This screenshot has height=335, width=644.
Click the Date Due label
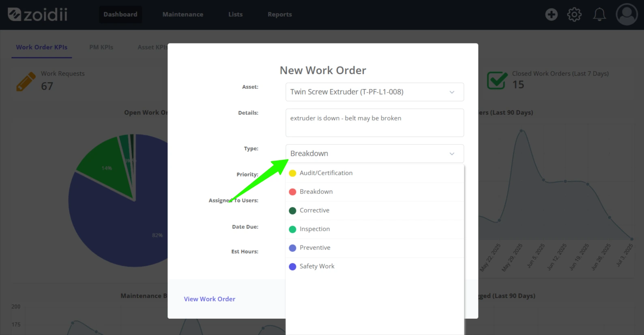tap(245, 227)
